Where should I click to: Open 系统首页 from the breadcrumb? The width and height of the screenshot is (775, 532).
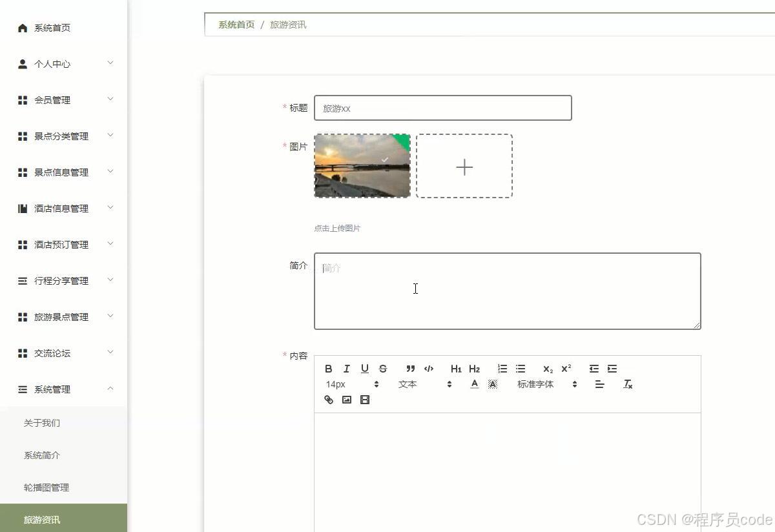pos(235,25)
